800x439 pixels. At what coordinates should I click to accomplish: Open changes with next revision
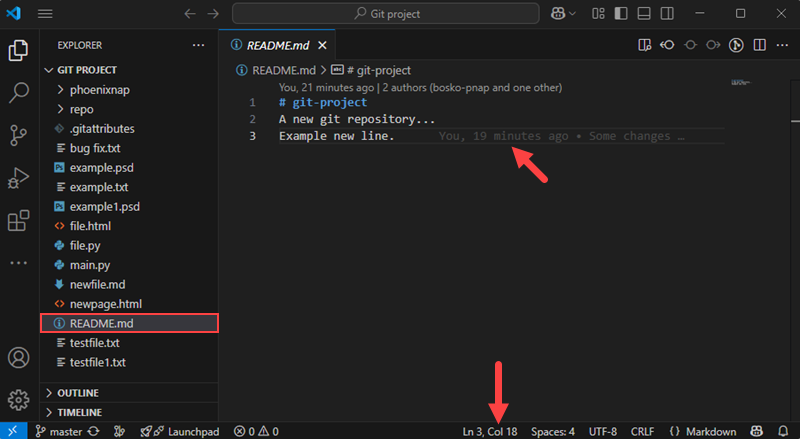tap(713, 45)
